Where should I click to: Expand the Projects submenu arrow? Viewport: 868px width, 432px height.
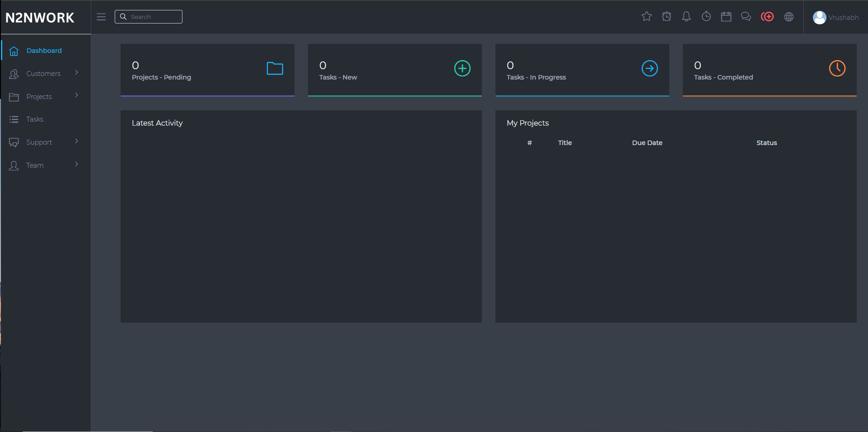[76, 95]
